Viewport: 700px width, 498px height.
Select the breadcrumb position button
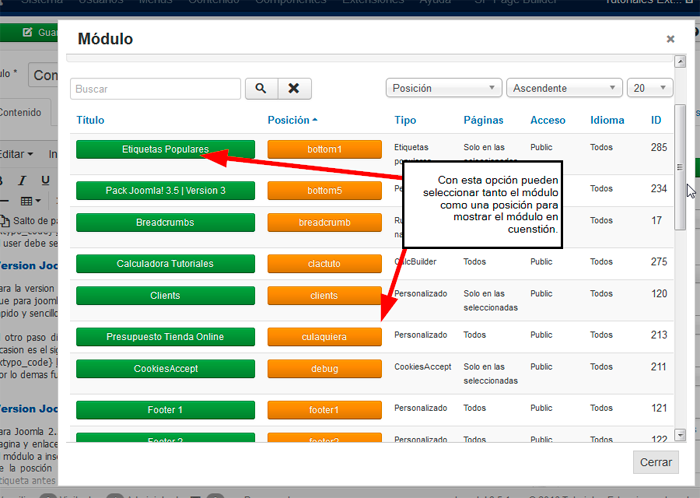pyautogui.click(x=325, y=223)
